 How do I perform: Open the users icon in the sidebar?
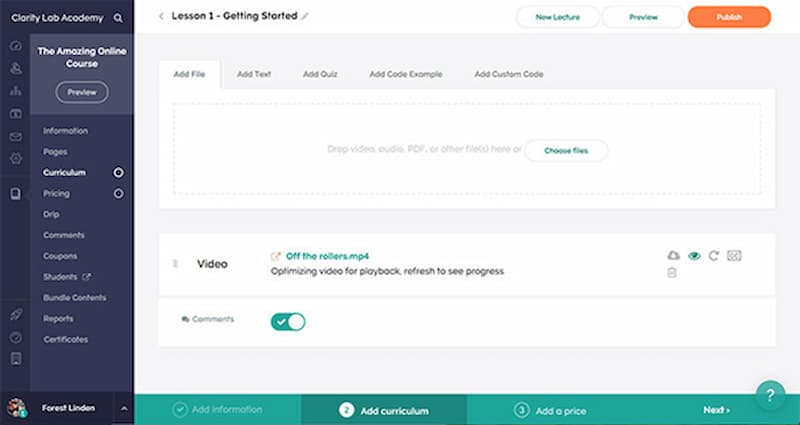[16, 68]
